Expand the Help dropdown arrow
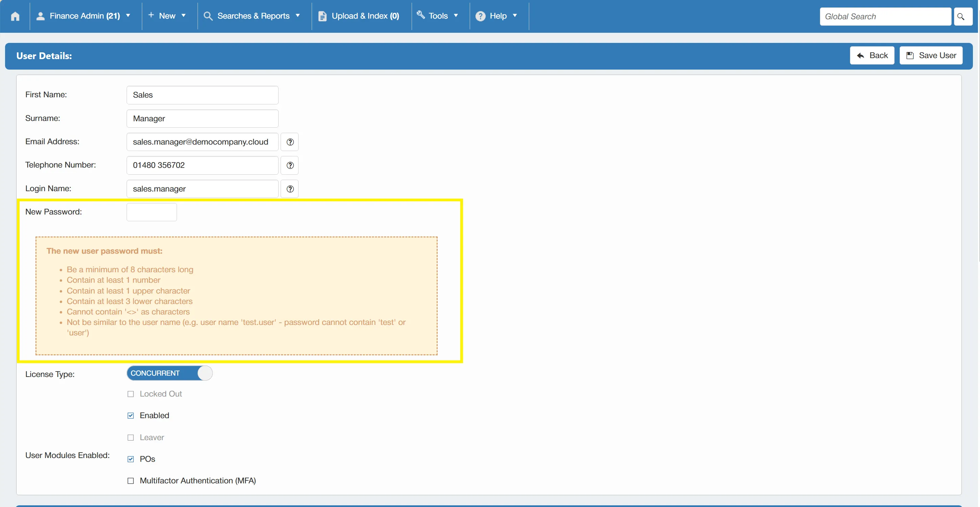Screen dimensions: 980x507 (515, 16)
